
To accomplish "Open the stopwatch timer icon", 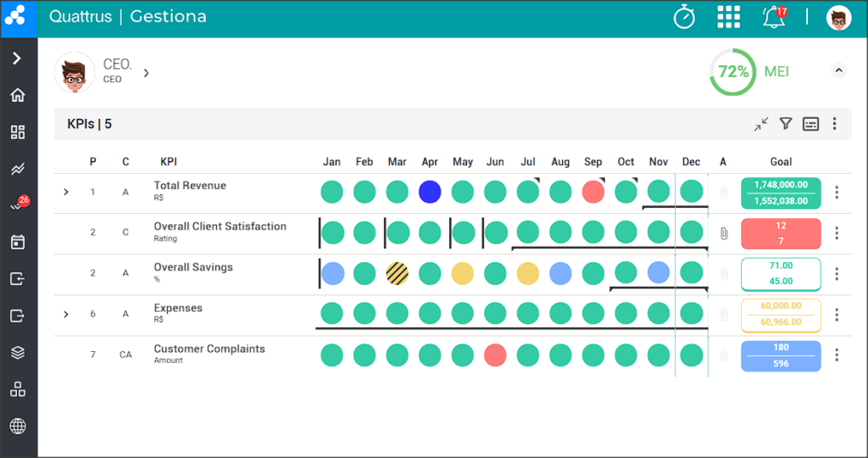I will (x=684, y=17).
